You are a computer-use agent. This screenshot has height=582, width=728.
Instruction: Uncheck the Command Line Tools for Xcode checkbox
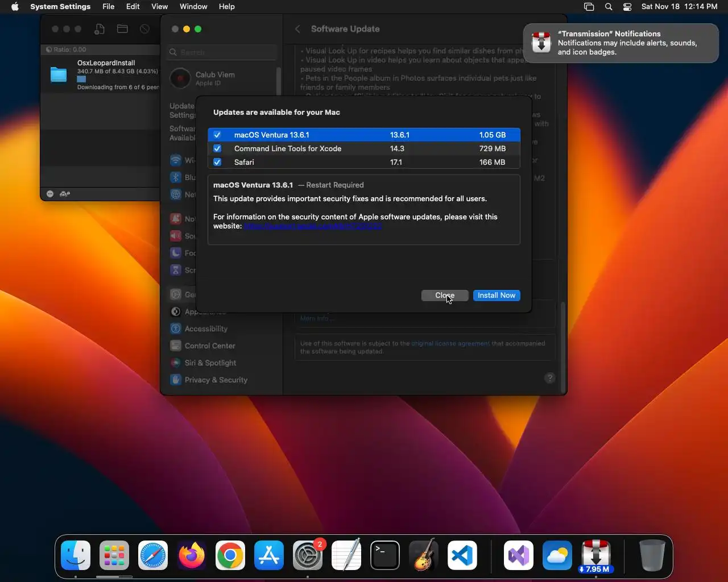coord(217,148)
